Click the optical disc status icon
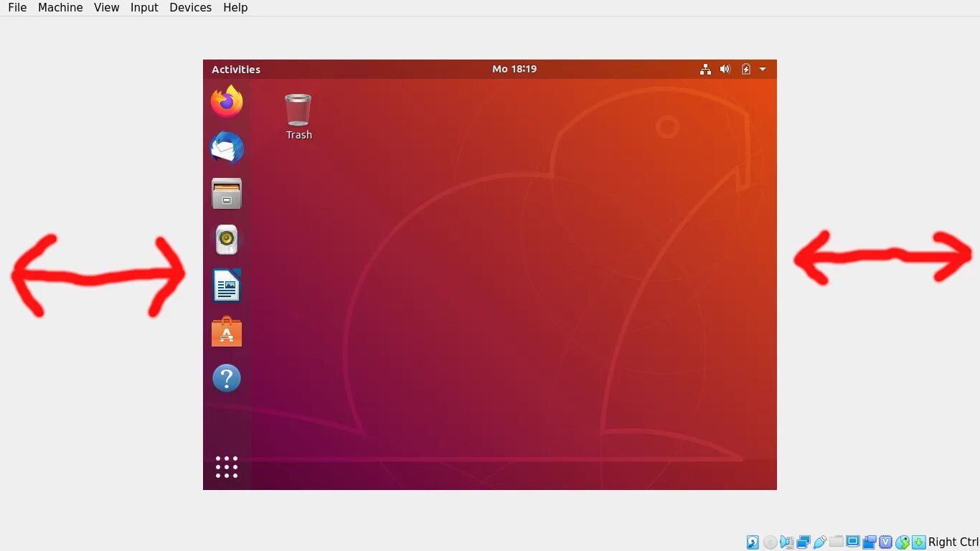Screen dimensions: 980x551 771,542
